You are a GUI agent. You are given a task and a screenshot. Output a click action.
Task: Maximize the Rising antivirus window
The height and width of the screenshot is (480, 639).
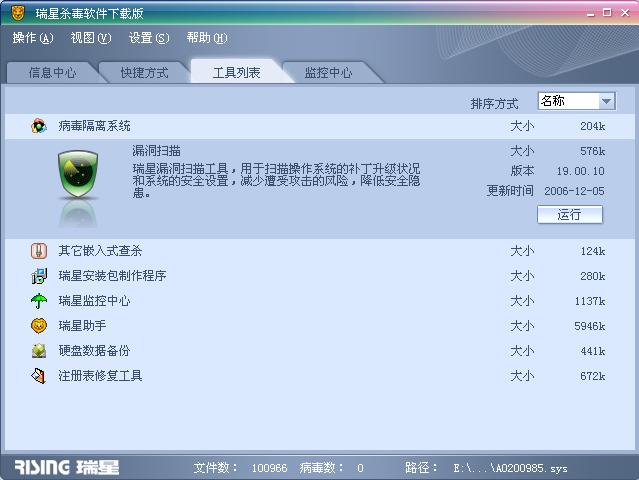(607, 13)
